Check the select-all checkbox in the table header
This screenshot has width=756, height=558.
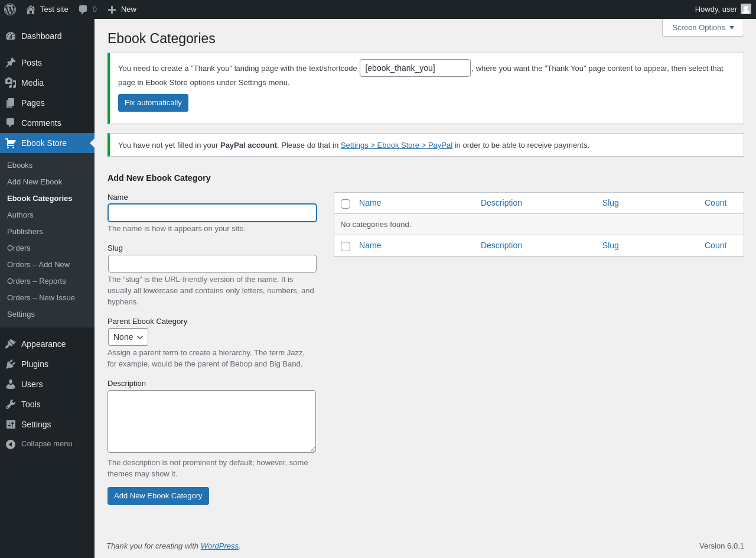click(x=346, y=204)
